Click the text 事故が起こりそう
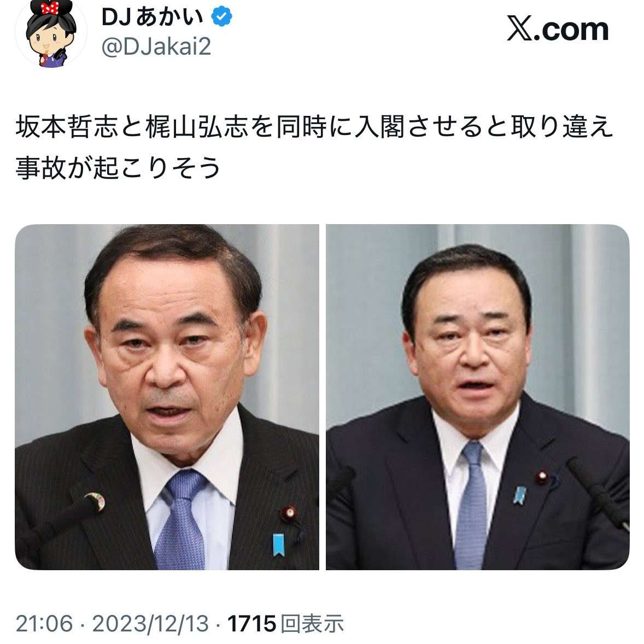The width and height of the screenshot is (644, 644). point(118,168)
